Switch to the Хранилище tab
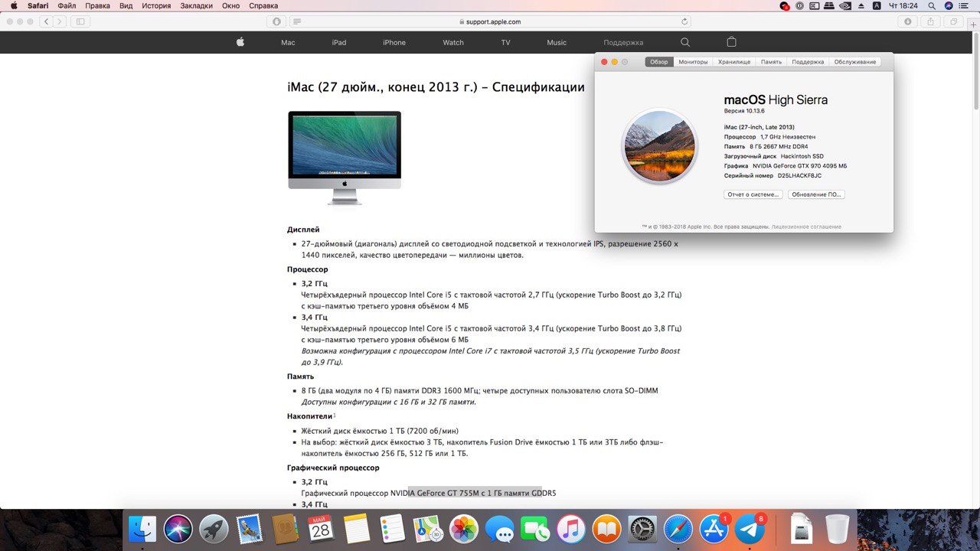 [x=734, y=62]
